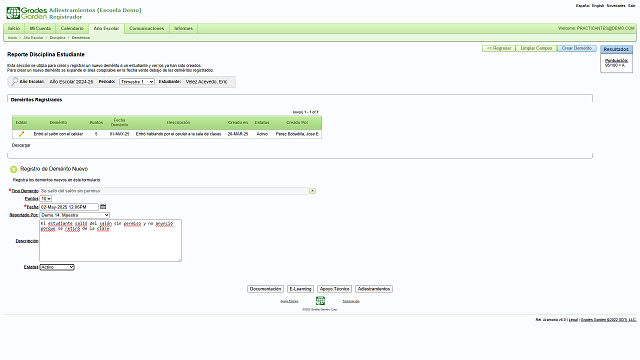Click the cell "Entró al salón con el celular"

pyautogui.click(x=58, y=134)
